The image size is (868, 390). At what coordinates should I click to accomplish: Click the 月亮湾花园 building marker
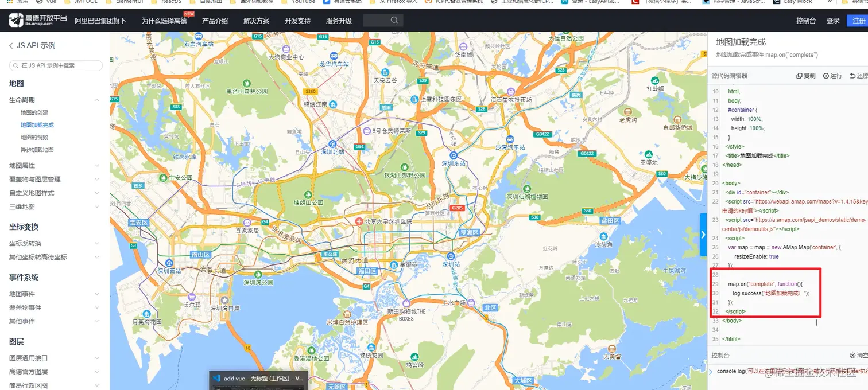click(147, 314)
